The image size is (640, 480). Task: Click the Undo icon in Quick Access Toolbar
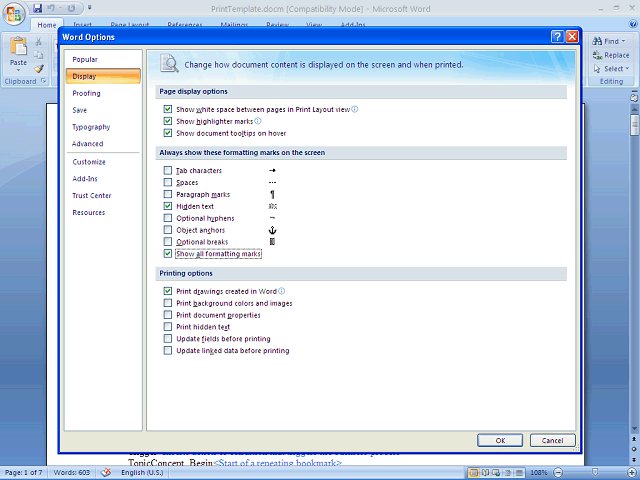[51, 8]
